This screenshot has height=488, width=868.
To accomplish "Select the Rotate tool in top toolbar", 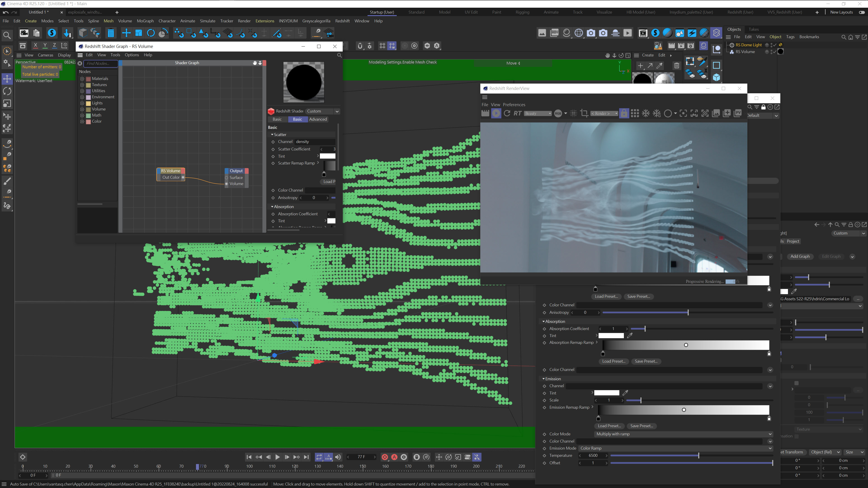I will 151,33.
